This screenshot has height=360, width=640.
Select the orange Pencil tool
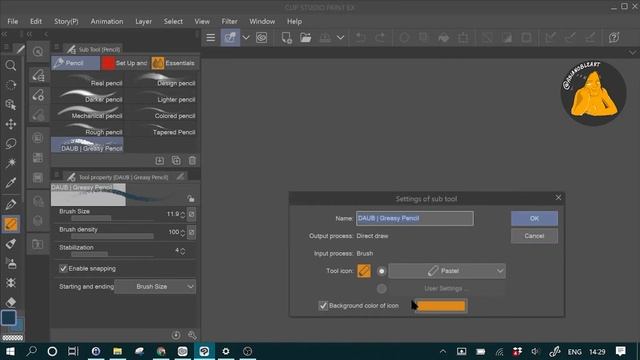[x=11, y=224]
